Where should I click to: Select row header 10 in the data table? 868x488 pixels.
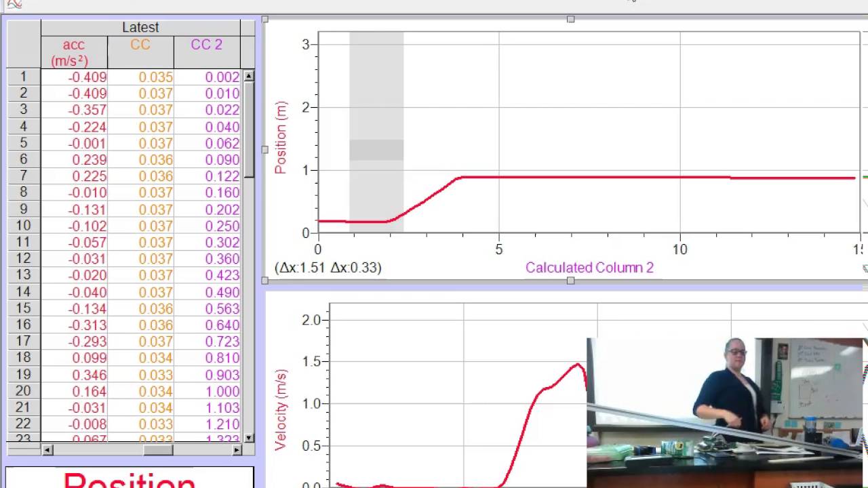point(24,226)
